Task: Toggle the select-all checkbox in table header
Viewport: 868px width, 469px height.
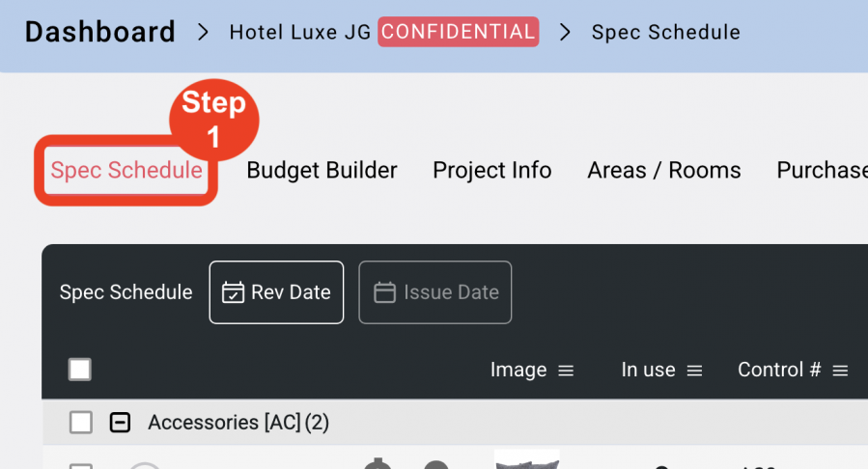Action: [x=80, y=370]
